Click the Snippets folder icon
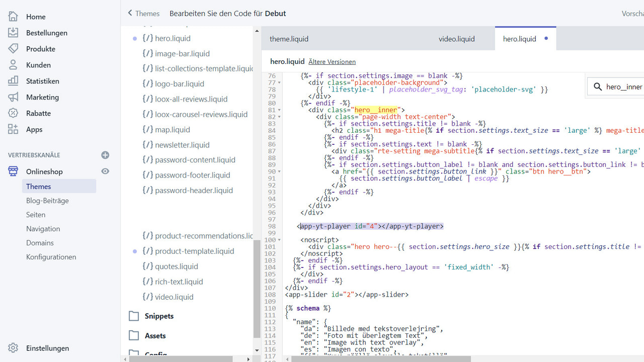This screenshot has height=362, width=644. (x=134, y=316)
